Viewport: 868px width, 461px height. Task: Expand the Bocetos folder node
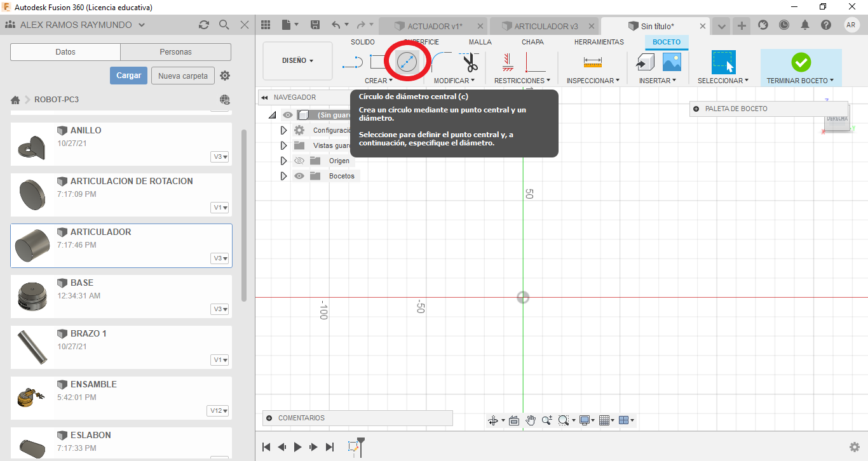(x=284, y=176)
